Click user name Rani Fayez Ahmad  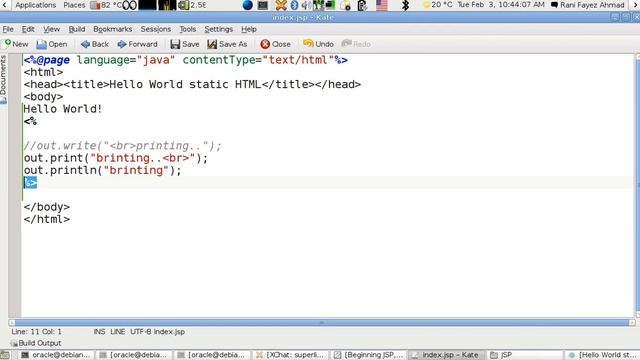(588, 5)
